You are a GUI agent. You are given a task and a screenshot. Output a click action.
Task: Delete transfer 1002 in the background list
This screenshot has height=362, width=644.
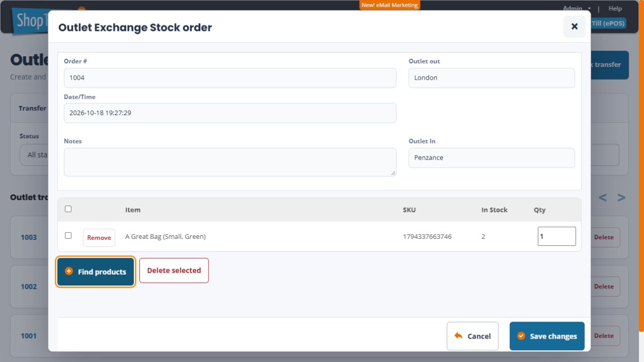605,286
